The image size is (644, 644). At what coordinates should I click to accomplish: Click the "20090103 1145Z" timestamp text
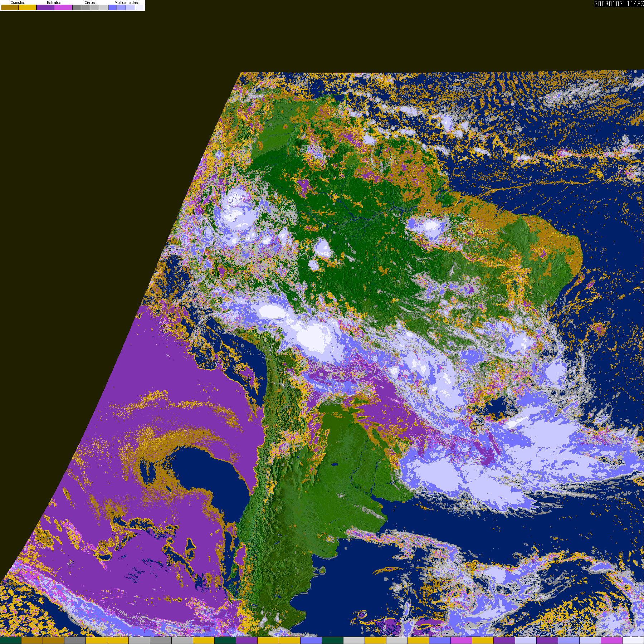[x=619, y=4]
